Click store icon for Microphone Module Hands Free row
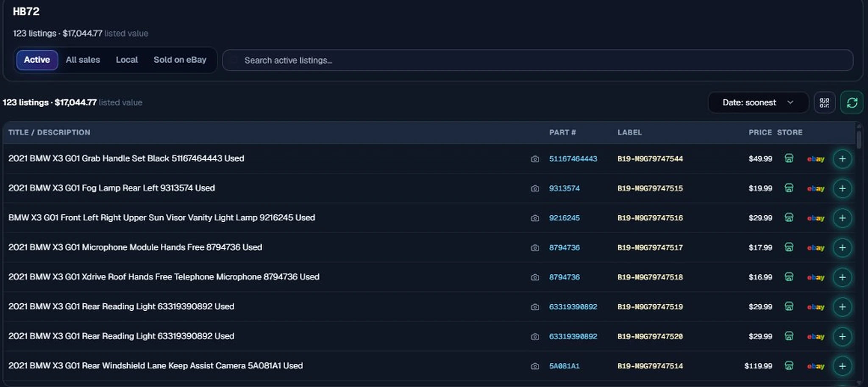This screenshot has height=387, width=868. click(789, 247)
